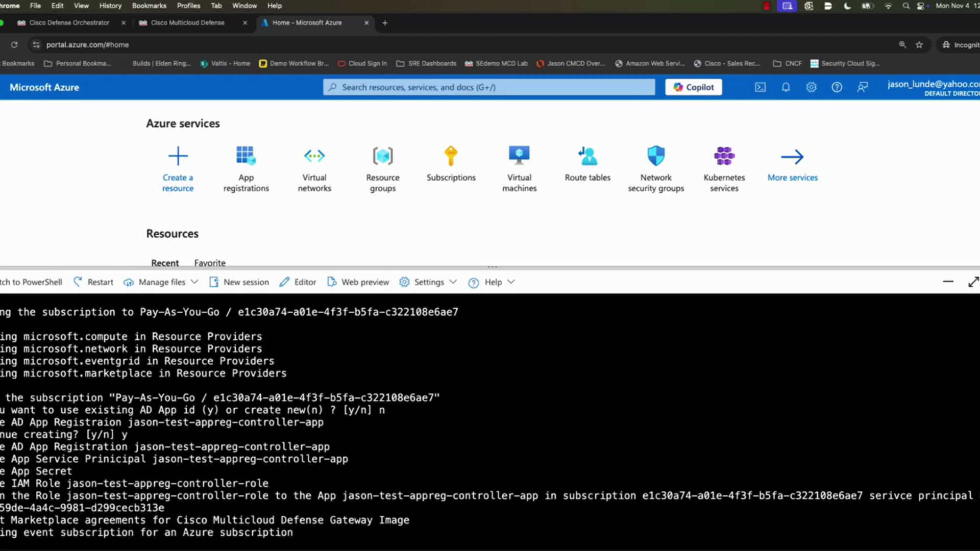Start a New session in Cloud Shell
Image resolution: width=980 pixels, height=551 pixels.
click(x=239, y=282)
